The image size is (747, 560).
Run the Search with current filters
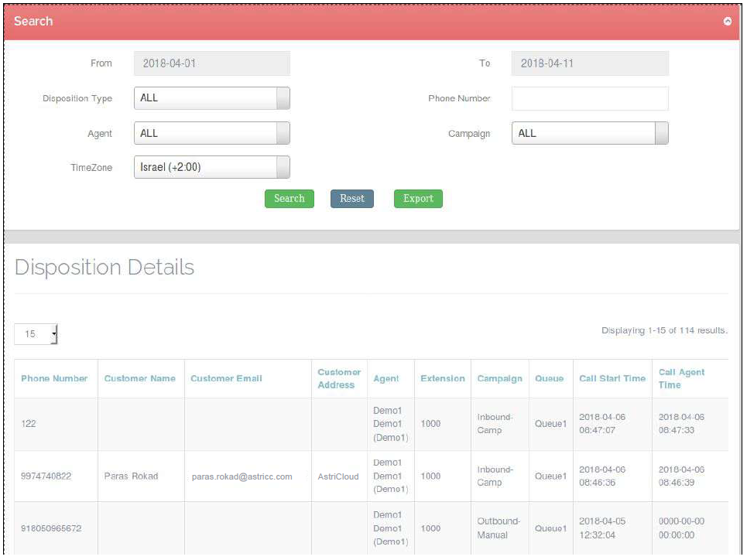(289, 198)
